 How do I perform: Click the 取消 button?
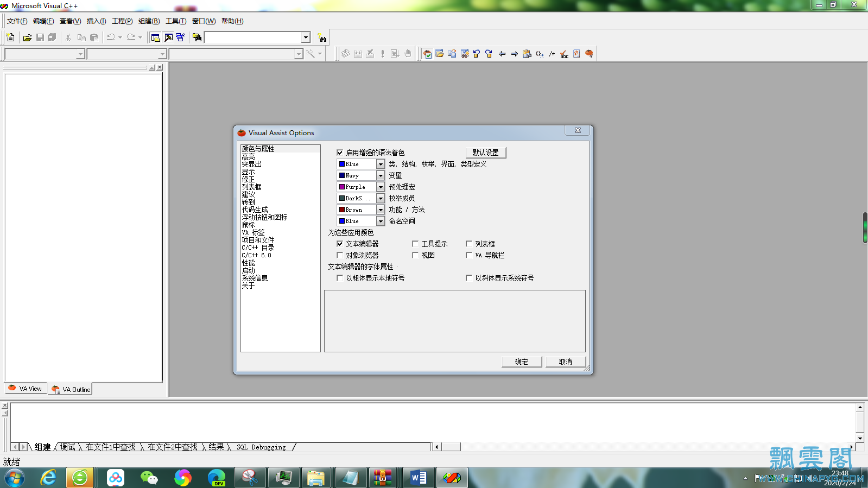(566, 362)
